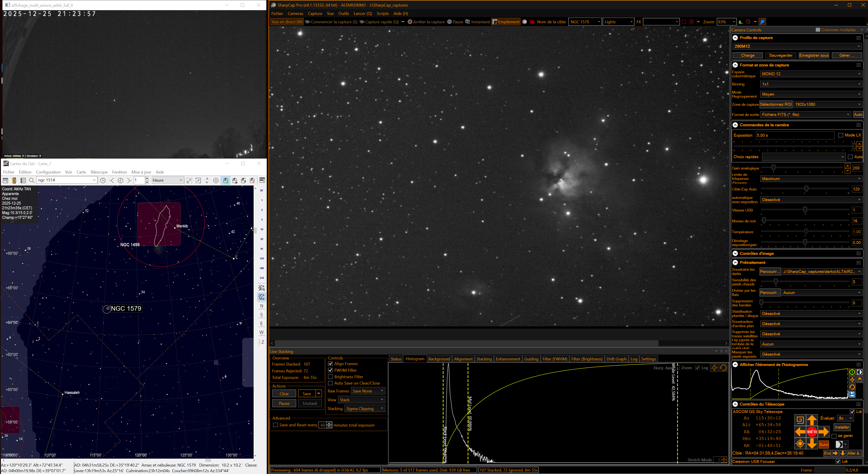Image resolution: width=868 pixels, height=474 pixels.
Task: Enable Brightness Filter checkbox
Action: coord(330,377)
